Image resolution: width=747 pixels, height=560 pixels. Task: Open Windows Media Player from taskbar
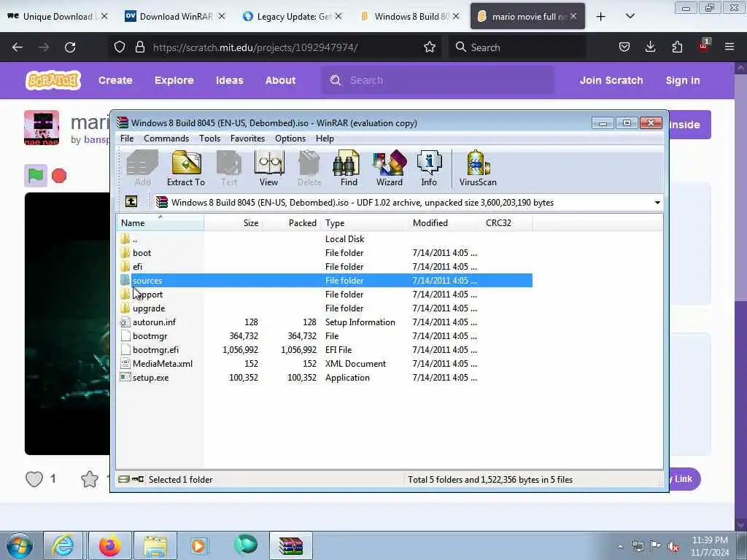(198, 545)
